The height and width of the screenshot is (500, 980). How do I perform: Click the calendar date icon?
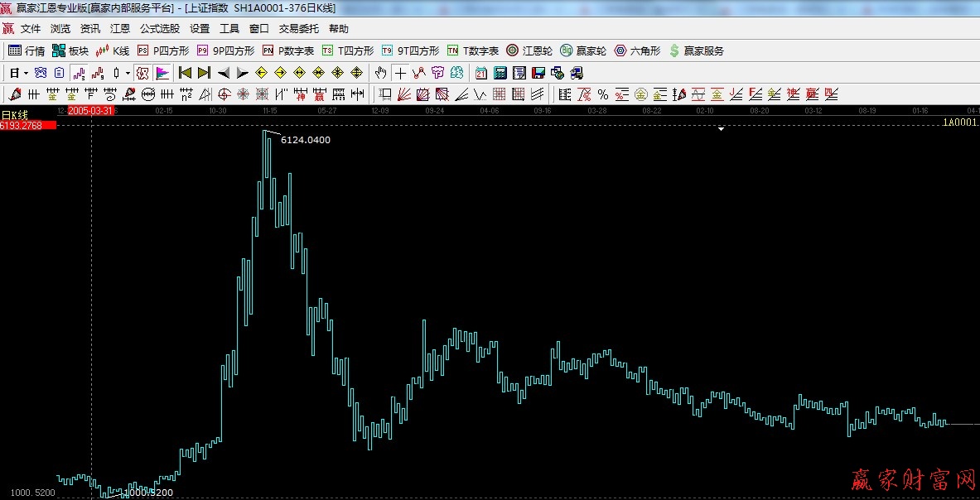click(481, 73)
